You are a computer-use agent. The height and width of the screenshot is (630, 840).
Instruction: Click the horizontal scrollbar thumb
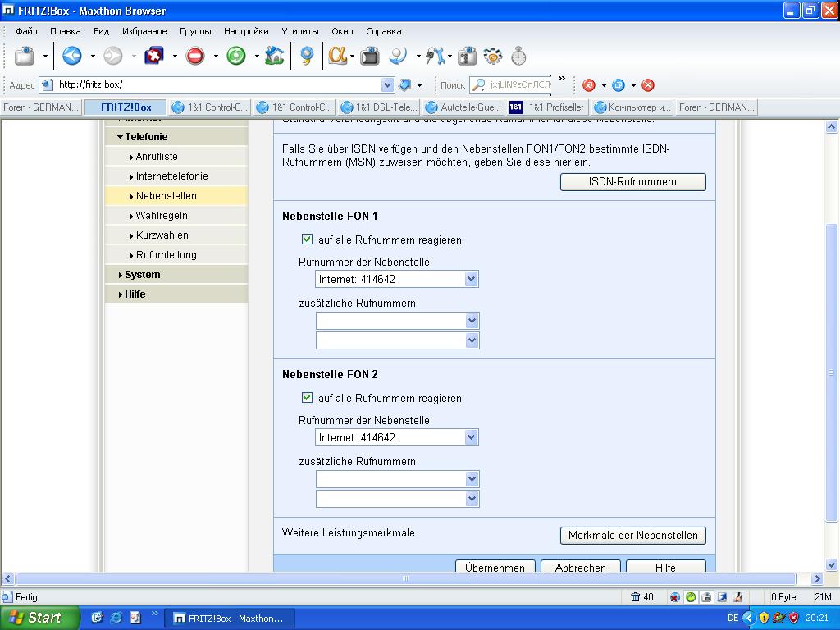[405, 578]
